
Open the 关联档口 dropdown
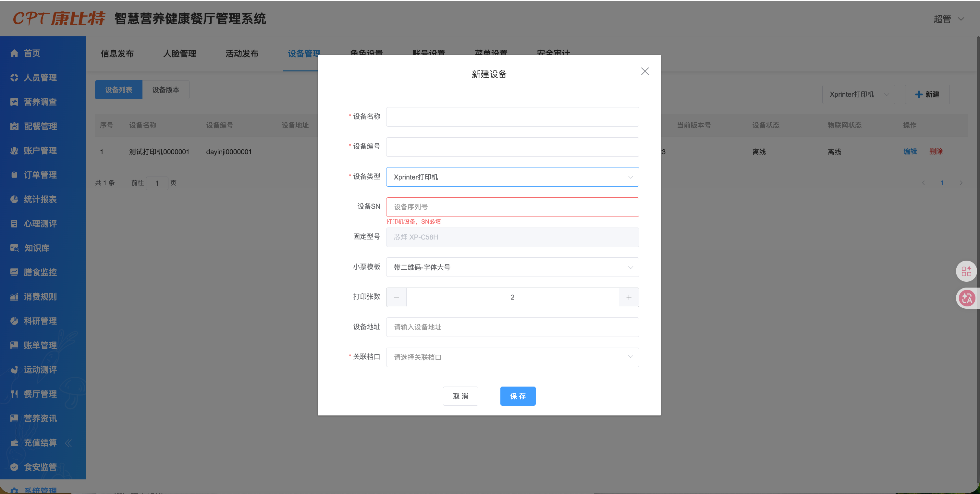click(x=512, y=357)
